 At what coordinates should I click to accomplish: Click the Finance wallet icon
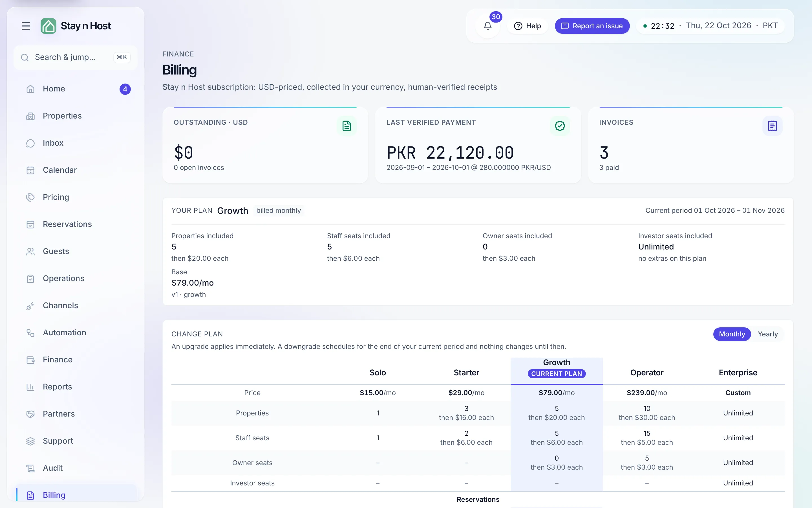click(x=30, y=360)
